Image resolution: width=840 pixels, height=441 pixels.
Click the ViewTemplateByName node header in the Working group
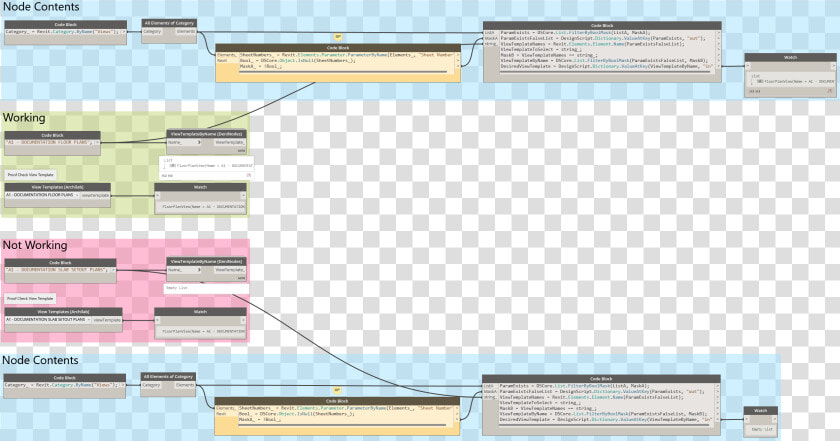(206, 134)
